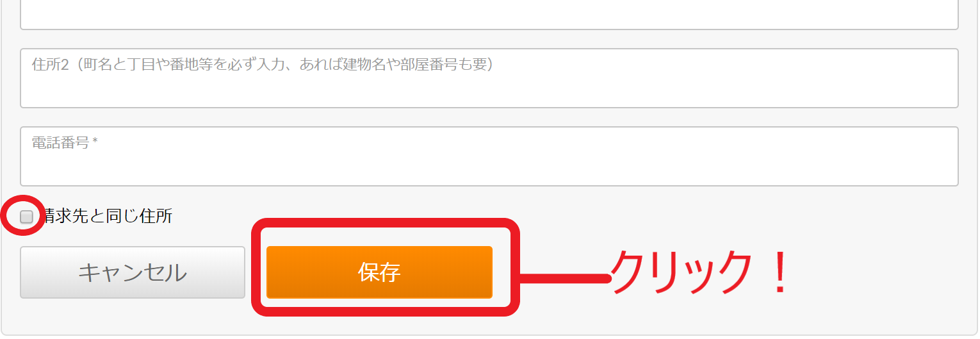Click the 電話番号 * required placeholder
Image resolution: width=980 pixels, height=339 pixels.
coord(65,143)
